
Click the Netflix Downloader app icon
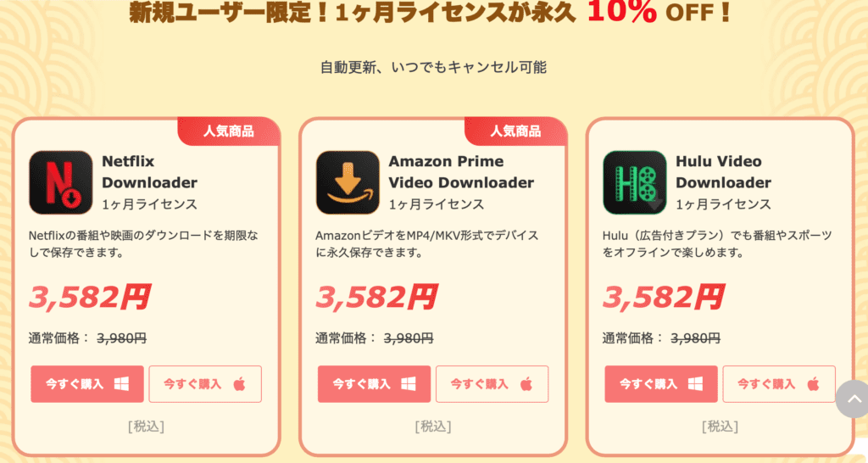point(61,182)
